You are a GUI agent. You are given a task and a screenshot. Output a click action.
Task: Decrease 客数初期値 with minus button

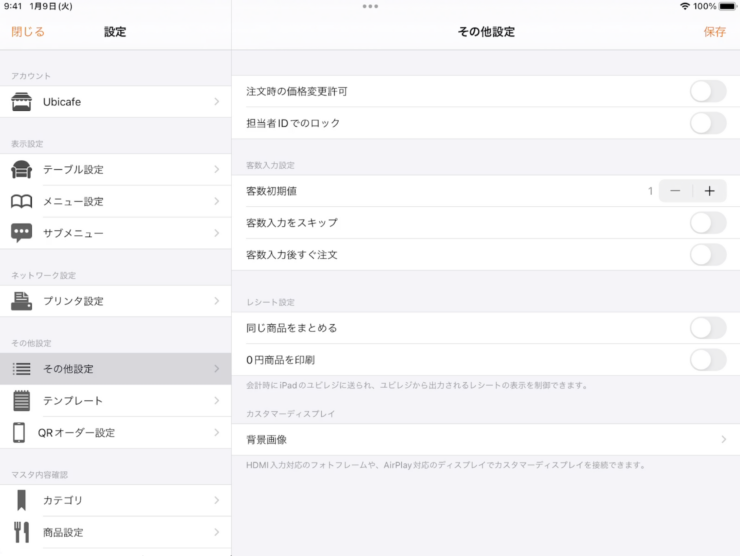(x=675, y=191)
